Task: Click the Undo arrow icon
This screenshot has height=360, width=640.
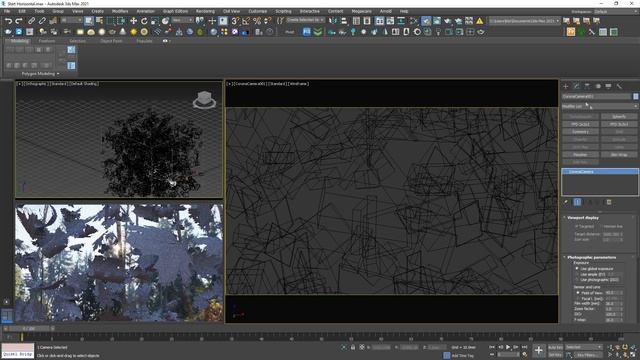Action: 8,21
